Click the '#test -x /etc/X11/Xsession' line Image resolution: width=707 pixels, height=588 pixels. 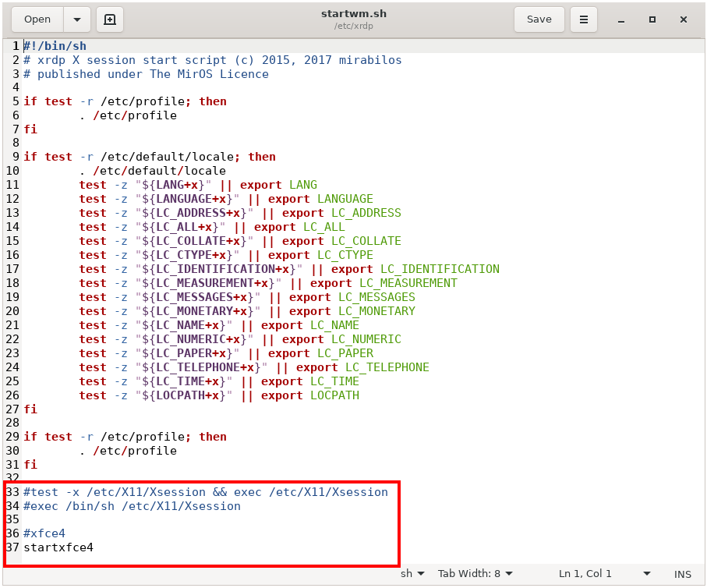pyautogui.click(x=206, y=492)
